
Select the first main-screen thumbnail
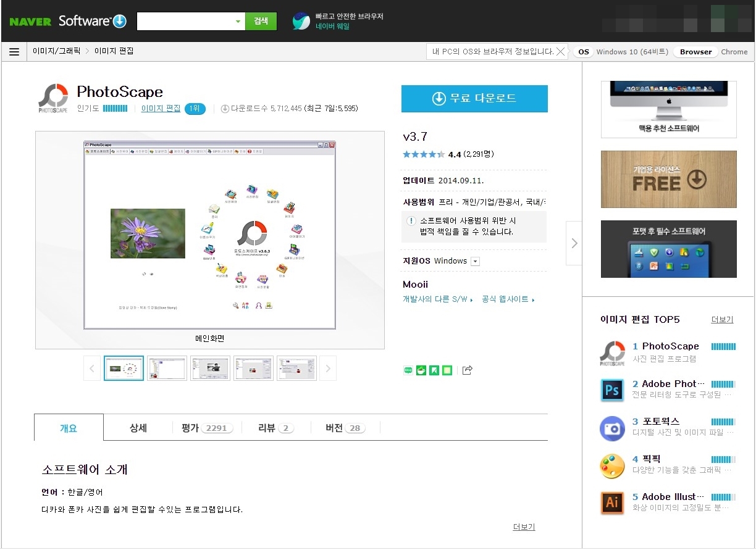pos(124,369)
